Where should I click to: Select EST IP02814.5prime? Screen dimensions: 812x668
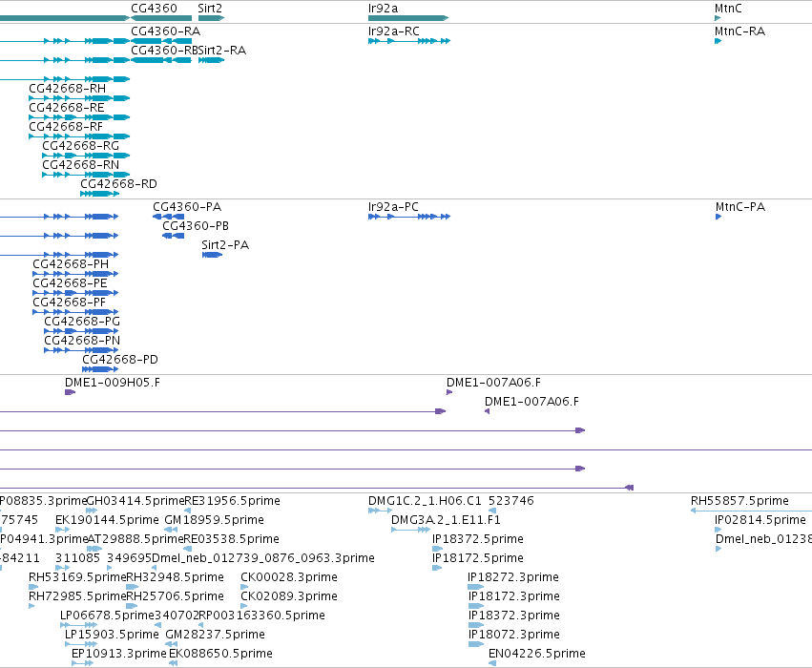760,520
